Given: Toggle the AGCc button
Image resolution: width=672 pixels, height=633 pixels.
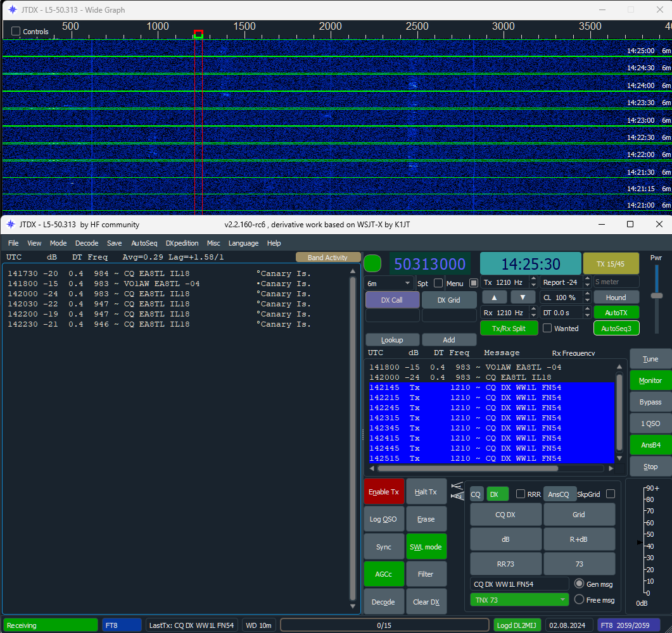Looking at the screenshot, I should pos(384,574).
